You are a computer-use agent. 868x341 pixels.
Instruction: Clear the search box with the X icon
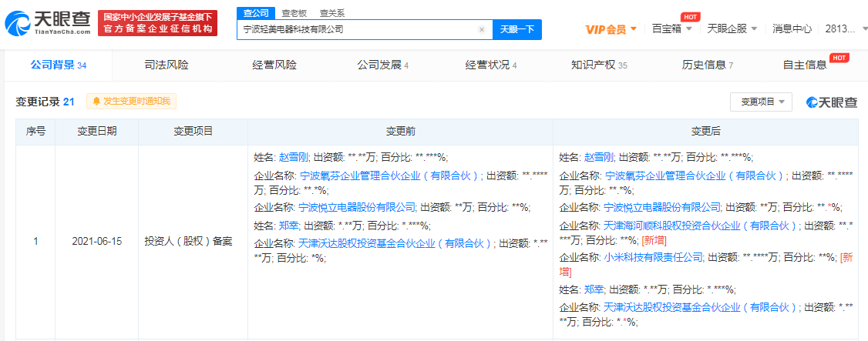482,30
